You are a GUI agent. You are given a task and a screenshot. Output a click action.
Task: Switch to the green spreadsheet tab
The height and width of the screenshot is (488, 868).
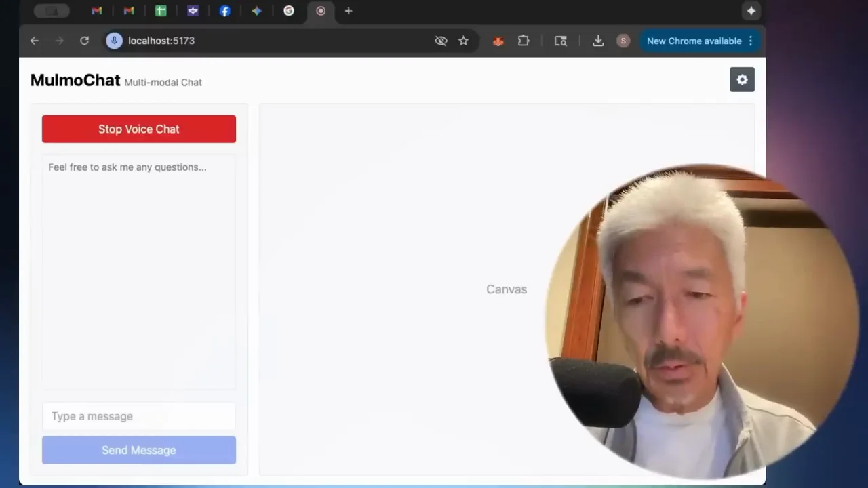[x=161, y=11]
